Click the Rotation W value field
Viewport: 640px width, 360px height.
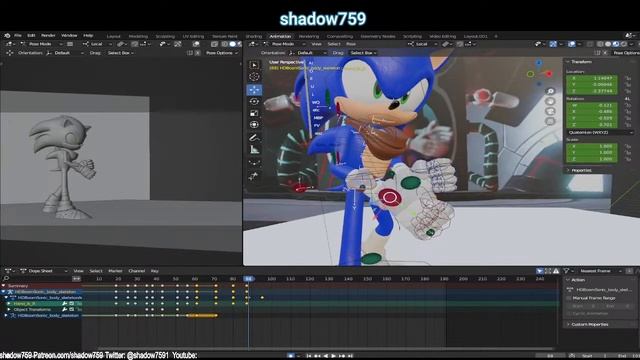click(592, 105)
